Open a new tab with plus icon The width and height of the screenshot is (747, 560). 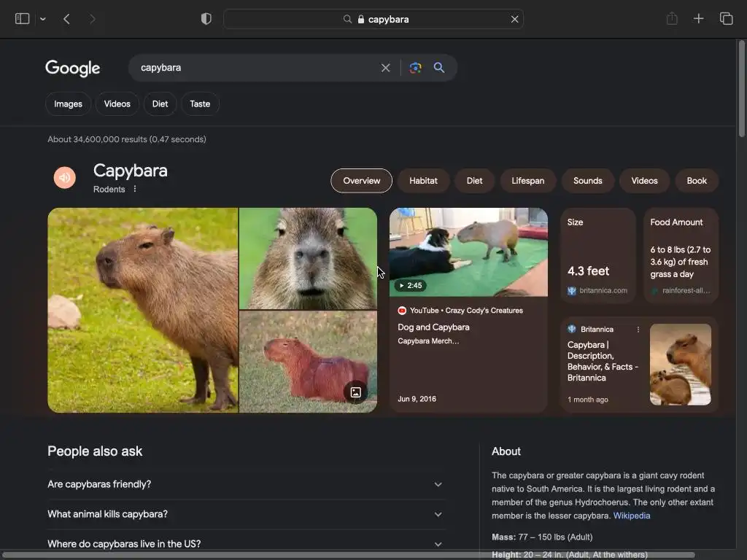(x=698, y=19)
